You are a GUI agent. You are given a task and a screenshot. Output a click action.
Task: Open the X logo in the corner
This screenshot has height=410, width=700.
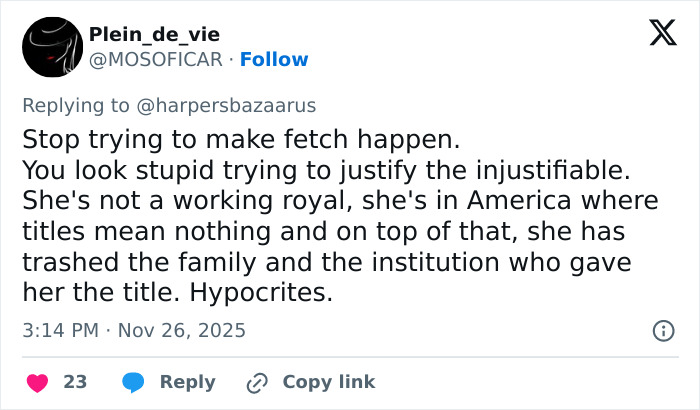655,35
